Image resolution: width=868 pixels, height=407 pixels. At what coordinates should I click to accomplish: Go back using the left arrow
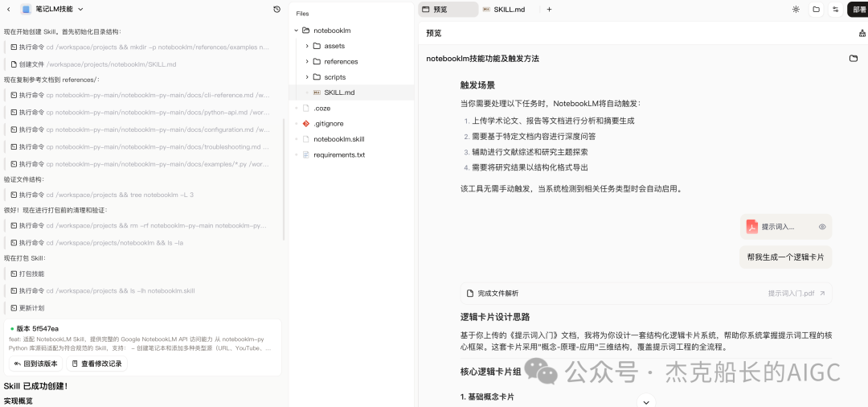8,10
